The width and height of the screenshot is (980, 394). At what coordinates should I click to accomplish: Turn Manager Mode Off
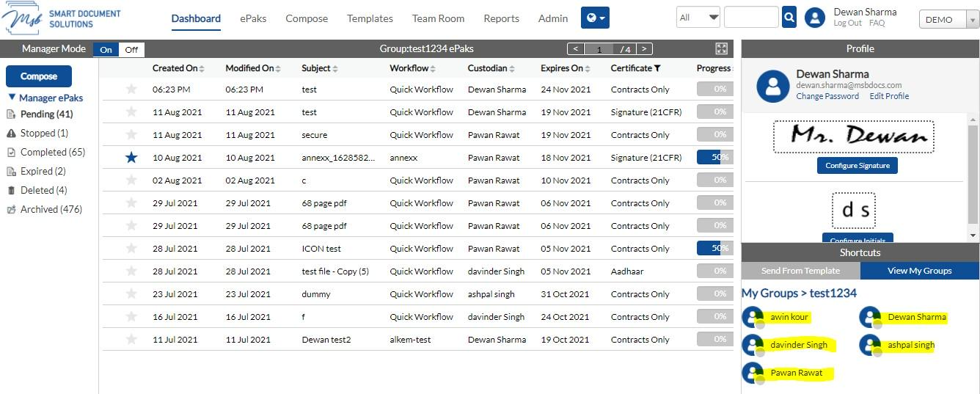click(x=131, y=49)
